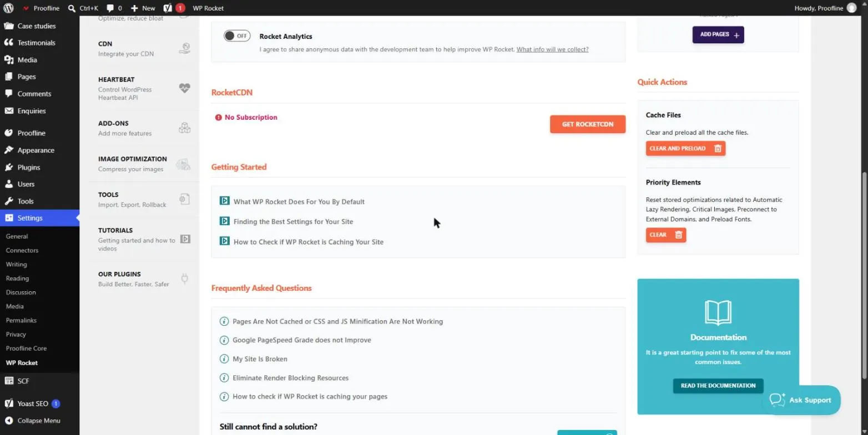Screen dimensions: 868x435
Task: Open the Proofline site menu in admin bar
Action: tap(41, 8)
